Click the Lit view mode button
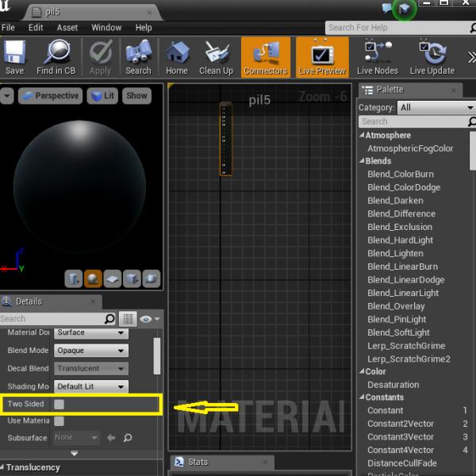 tap(102, 96)
